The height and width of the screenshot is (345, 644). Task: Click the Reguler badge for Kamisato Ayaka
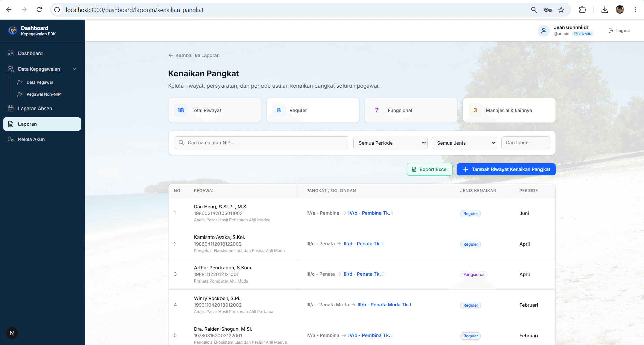click(470, 244)
